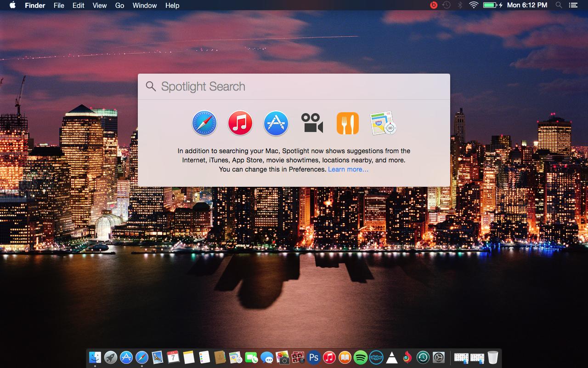This screenshot has height=368, width=588.
Task: Open the Notes app in the Dock
Action: [189, 357]
